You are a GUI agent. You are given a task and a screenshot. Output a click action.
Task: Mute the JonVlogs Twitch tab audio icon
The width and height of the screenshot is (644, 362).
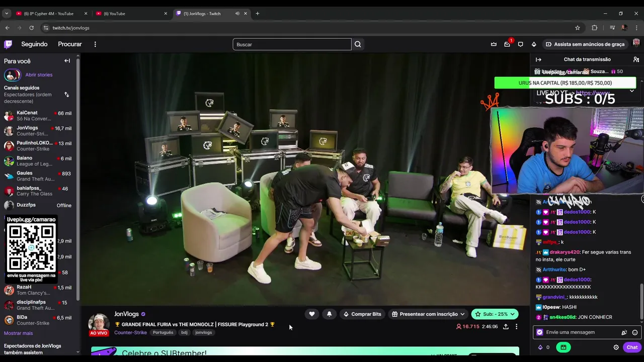(x=237, y=14)
